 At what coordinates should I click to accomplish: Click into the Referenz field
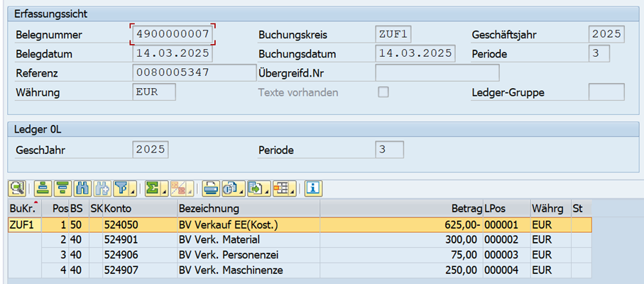click(x=195, y=72)
